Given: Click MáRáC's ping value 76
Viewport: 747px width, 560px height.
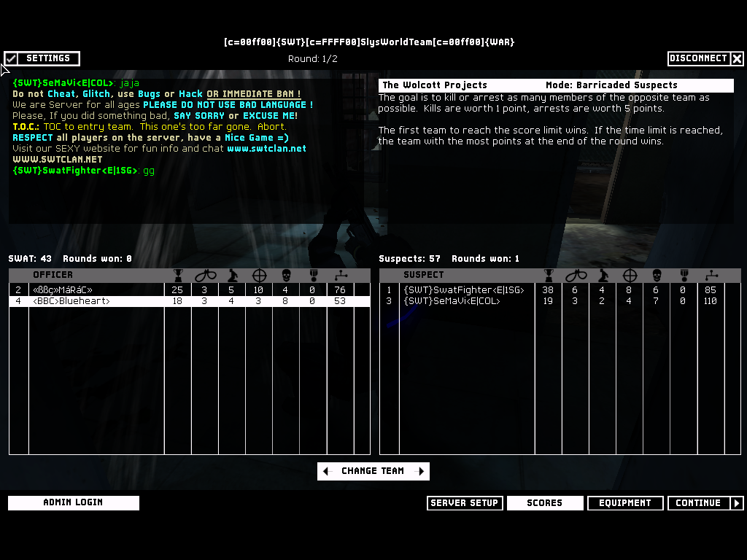Looking at the screenshot, I should coord(340,290).
